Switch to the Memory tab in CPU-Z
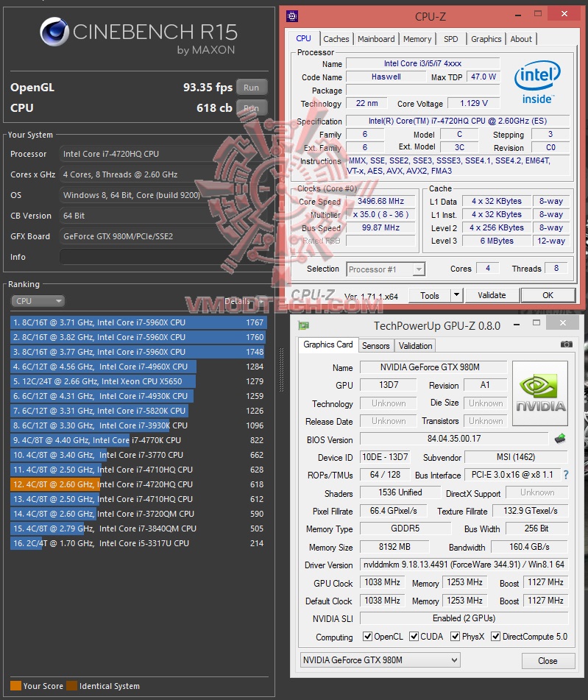Viewport: 588px width, 700px height. tap(417, 39)
